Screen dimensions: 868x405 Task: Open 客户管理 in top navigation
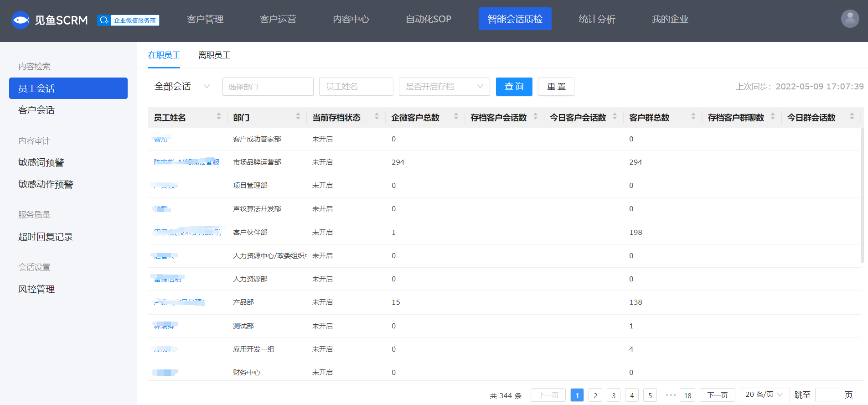coord(205,19)
